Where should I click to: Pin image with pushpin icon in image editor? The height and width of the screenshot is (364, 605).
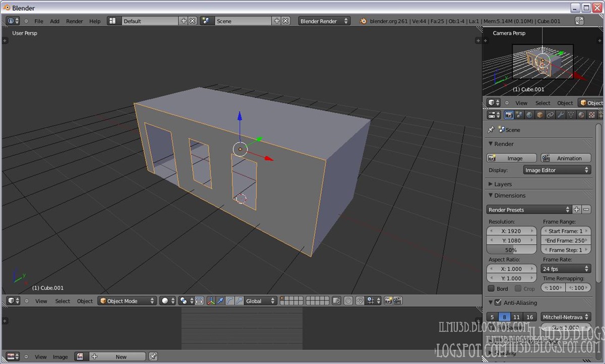click(153, 356)
